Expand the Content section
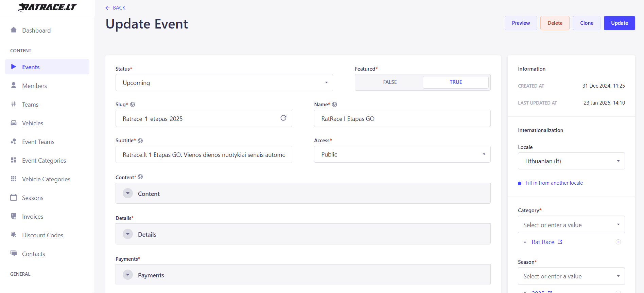 (303, 193)
